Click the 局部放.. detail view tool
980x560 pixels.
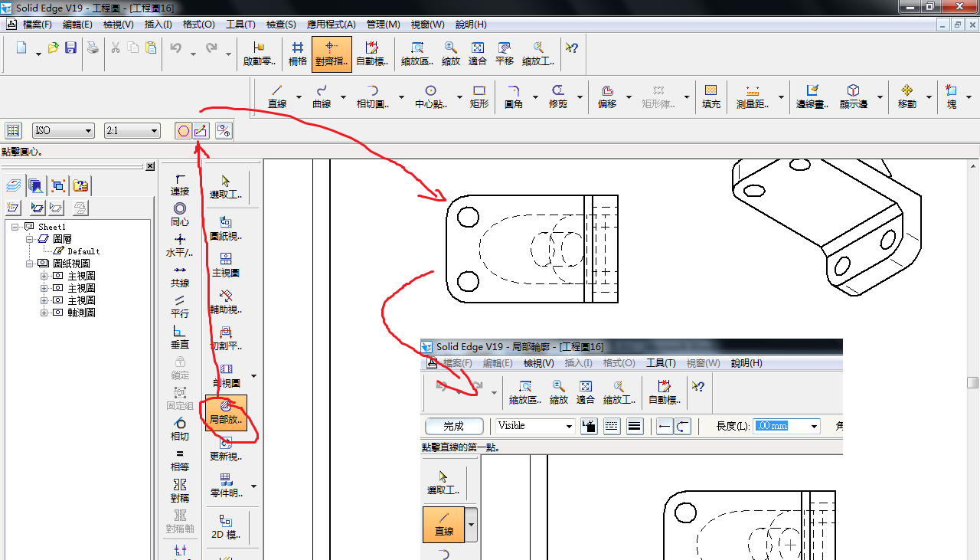pyautogui.click(x=226, y=412)
